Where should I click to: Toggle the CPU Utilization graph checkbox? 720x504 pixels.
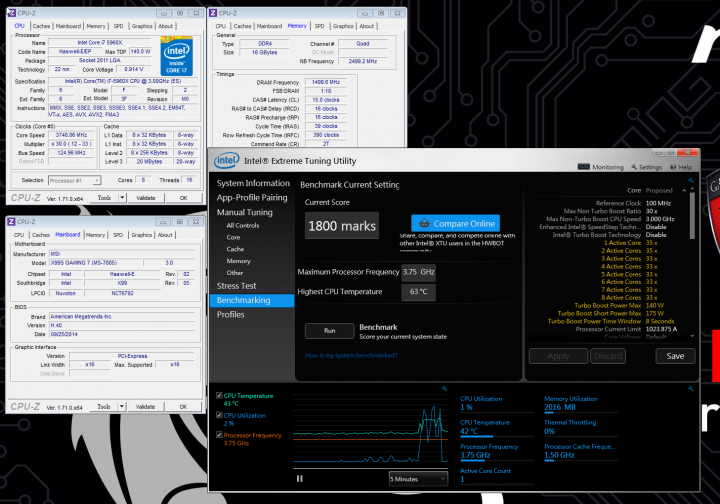[219, 415]
